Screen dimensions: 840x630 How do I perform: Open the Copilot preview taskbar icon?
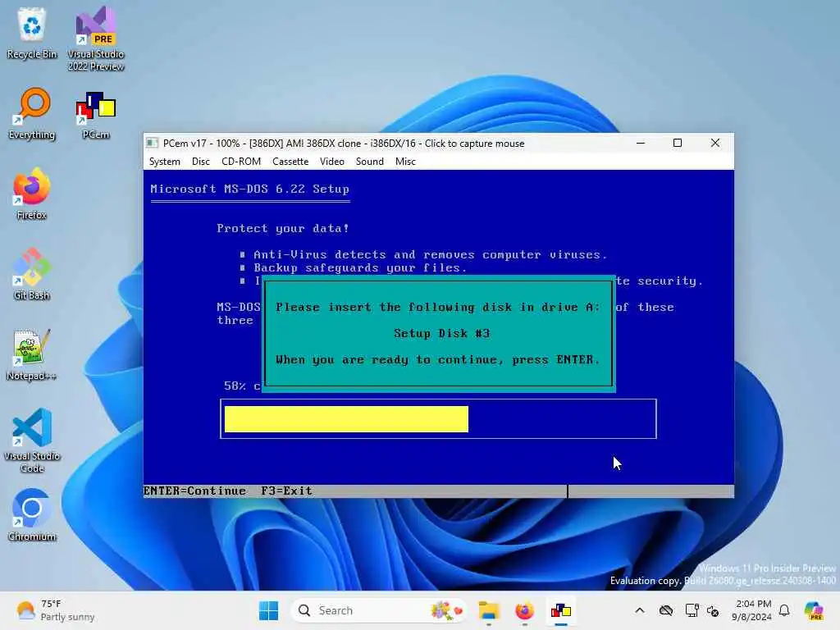tap(814, 610)
